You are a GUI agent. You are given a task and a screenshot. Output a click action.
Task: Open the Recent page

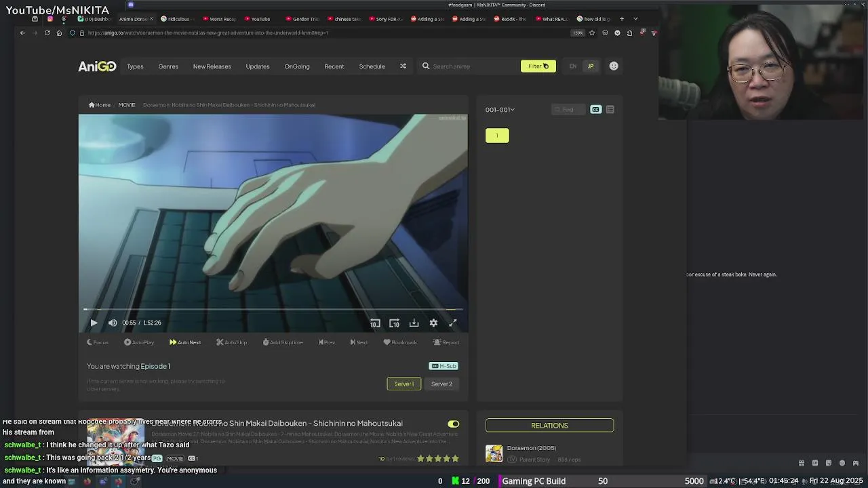[x=334, y=66]
